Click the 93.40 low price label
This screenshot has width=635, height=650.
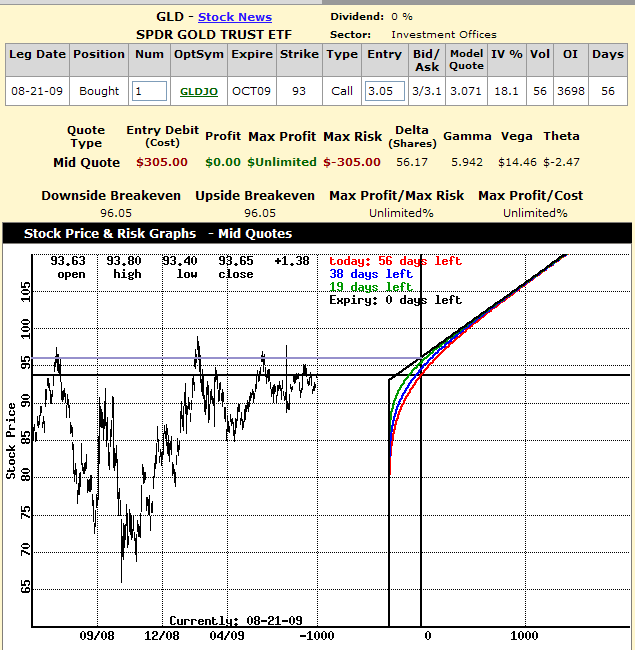tap(180, 261)
